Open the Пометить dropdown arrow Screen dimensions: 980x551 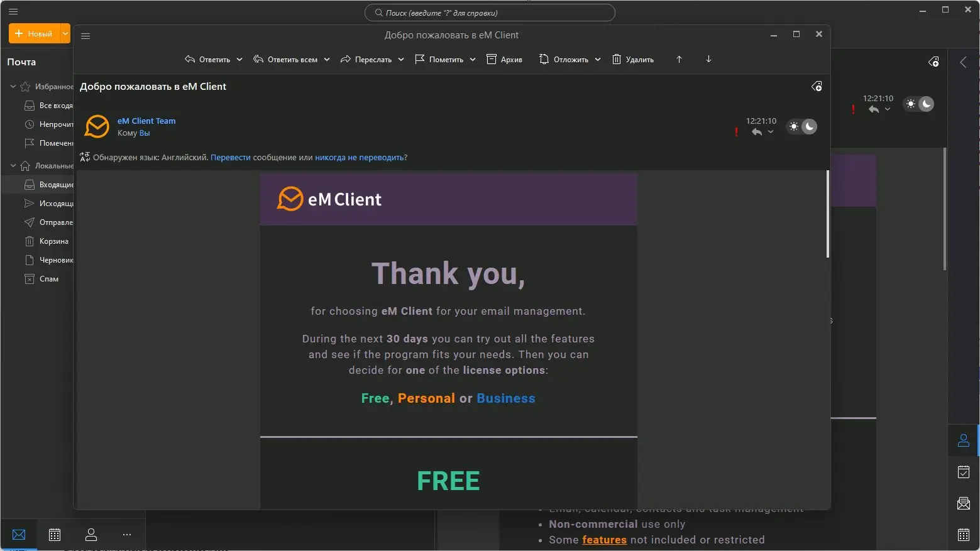pos(473,60)
